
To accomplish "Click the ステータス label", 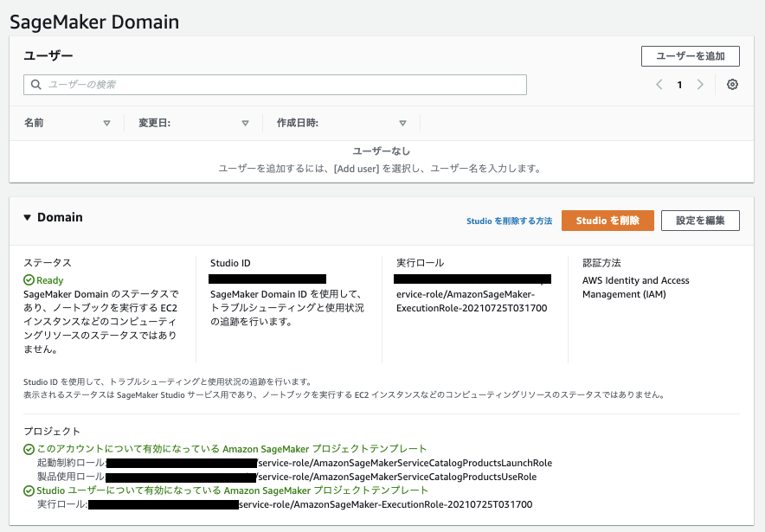I will click(x=48, y=263).
